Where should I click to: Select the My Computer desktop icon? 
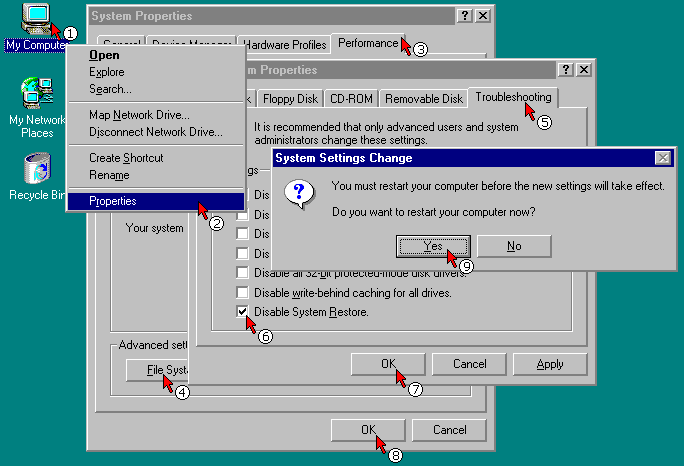[x=36, y=27]
